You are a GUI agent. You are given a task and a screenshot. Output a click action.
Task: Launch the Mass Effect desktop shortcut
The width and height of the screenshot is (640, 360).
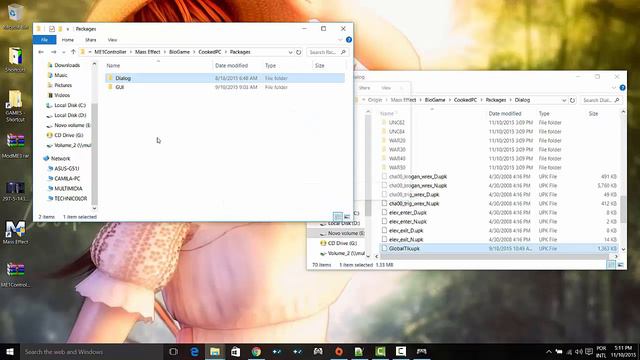click(x=15, y=232)
